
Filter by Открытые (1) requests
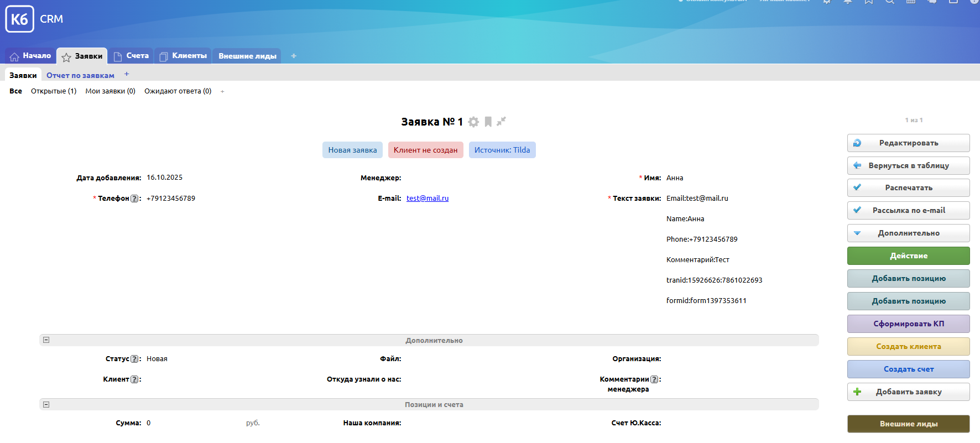pyautogui.click(x=54, y=91)
